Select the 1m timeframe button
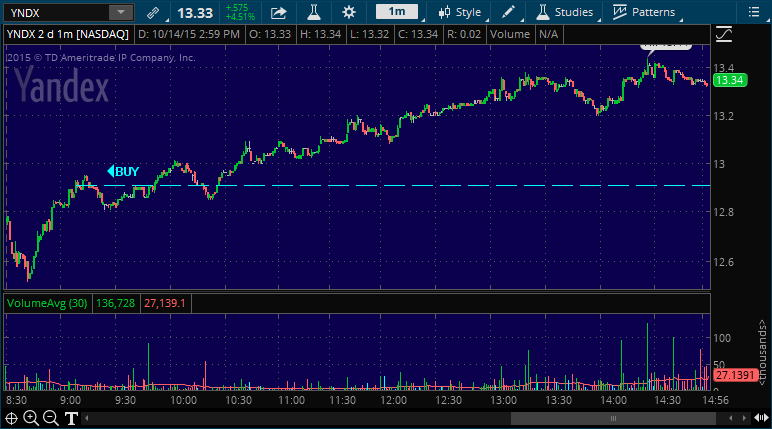 click(x=397, y=12)
